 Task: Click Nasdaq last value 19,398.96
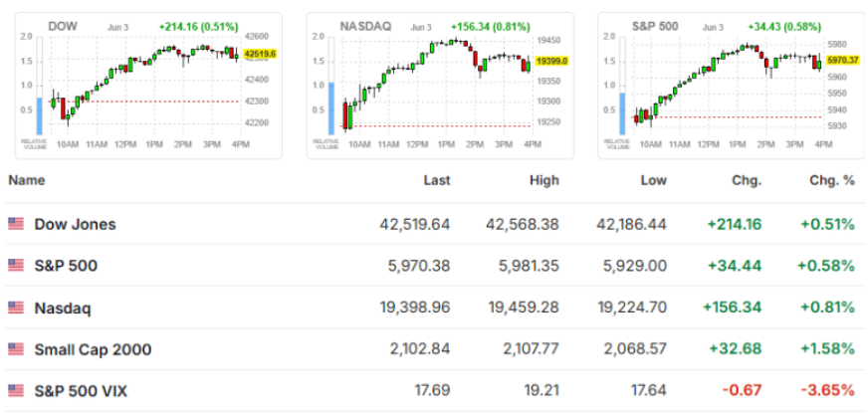point(415,308)
